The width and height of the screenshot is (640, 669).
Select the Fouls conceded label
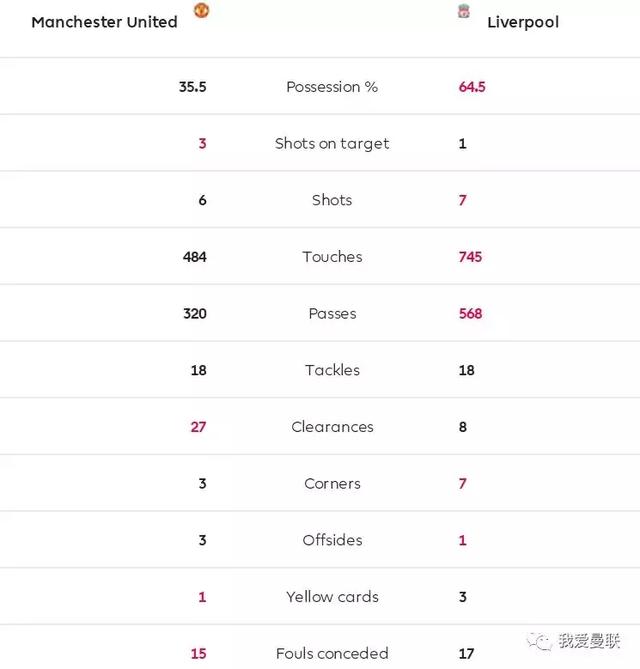click(332, 653)
